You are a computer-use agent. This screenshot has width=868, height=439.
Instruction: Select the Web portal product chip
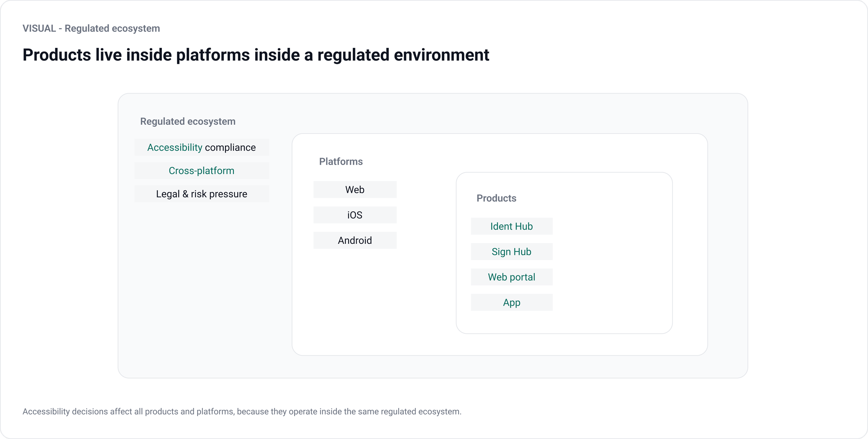click(x=511, y=277)
